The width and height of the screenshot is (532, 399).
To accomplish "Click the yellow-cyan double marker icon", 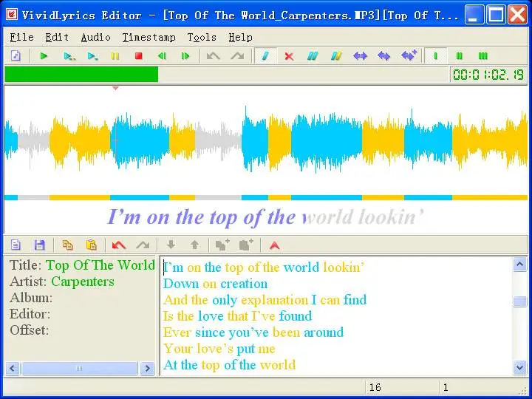I will [x=336, y=55].
